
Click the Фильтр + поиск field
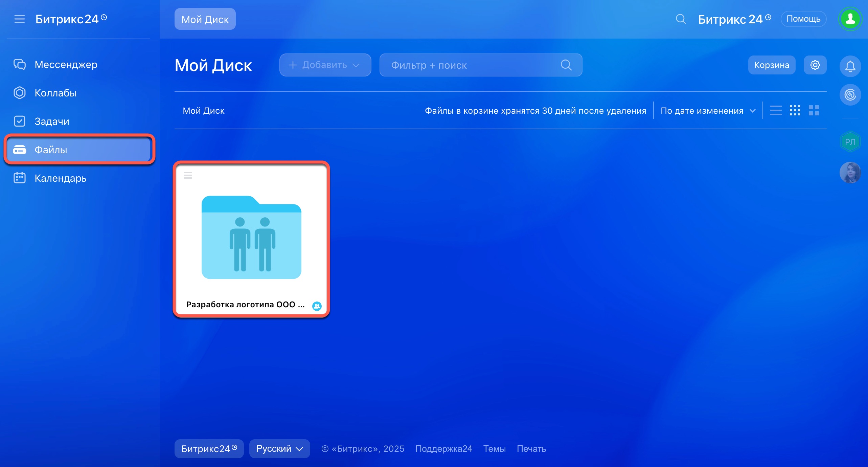(481, 65)
